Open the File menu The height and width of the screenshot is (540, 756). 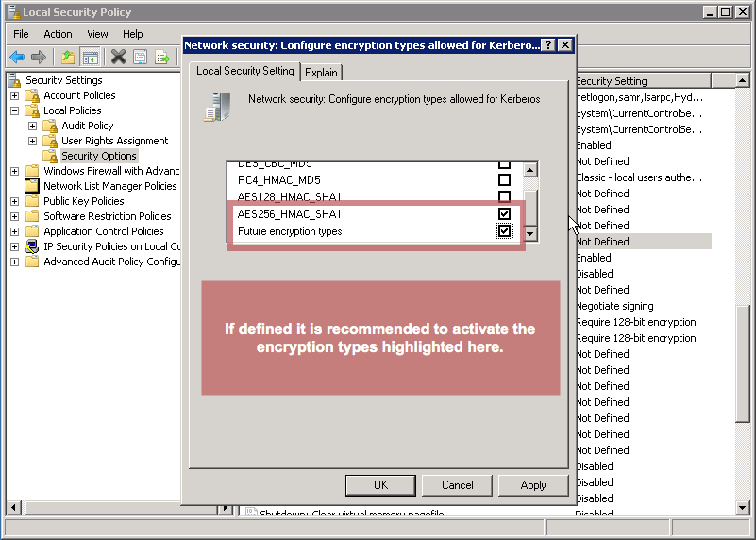(x=21, y=34)
